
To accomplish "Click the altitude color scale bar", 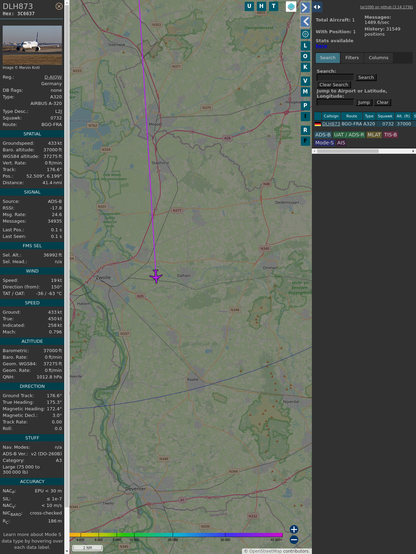I will click(176, 535).
